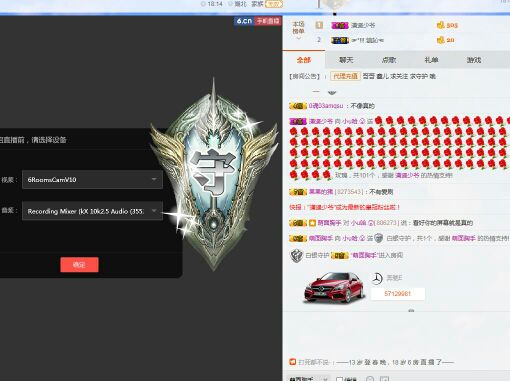This screenshot has width=510, height=381.
Task: Click the magenta badge on rose gift message
Action: (298, 121)
